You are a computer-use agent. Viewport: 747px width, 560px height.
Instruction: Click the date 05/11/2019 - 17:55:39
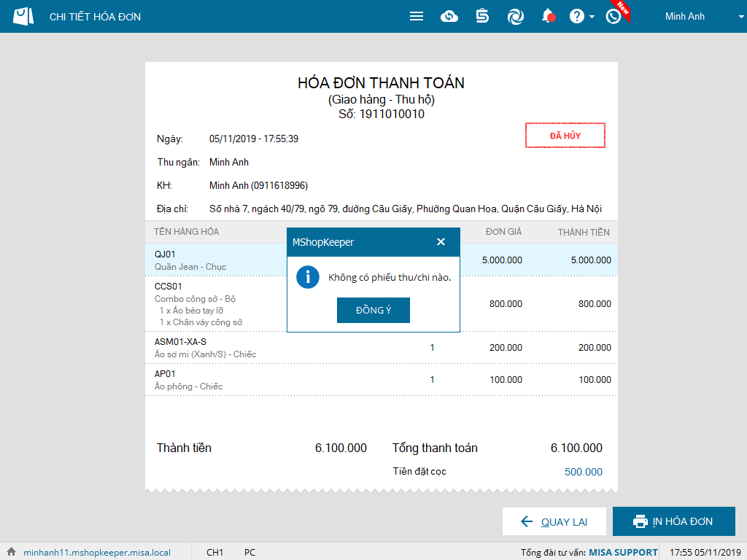pos(253,139)
